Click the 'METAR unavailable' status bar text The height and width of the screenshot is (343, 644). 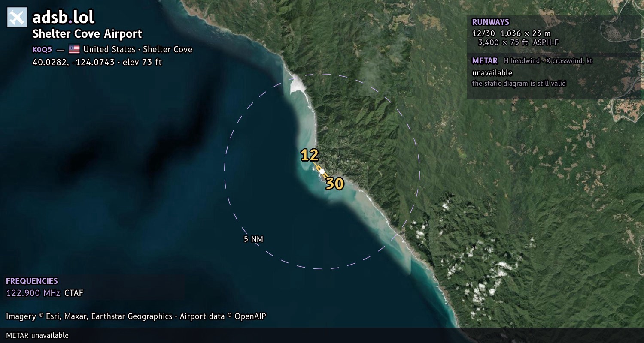[x=37, y=335]
